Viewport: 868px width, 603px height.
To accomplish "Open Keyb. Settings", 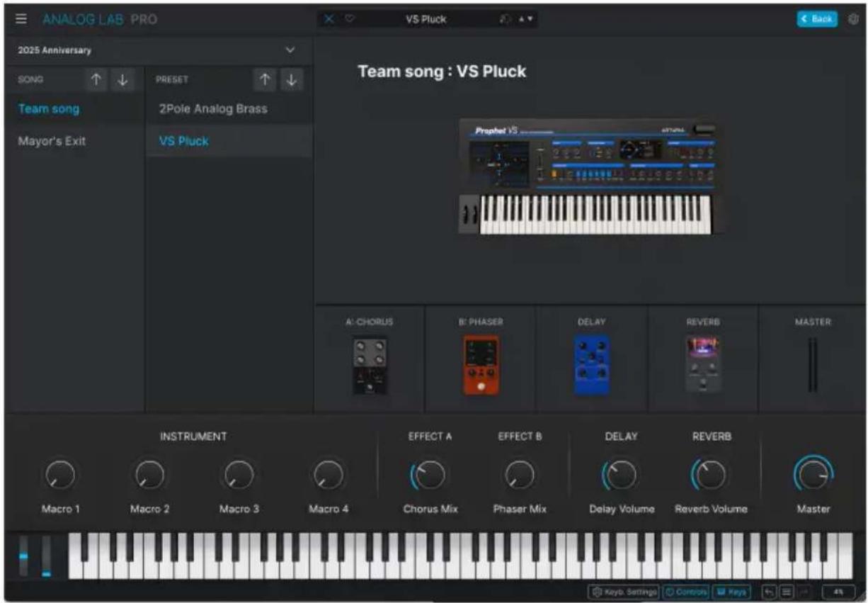I will point(624,591).
